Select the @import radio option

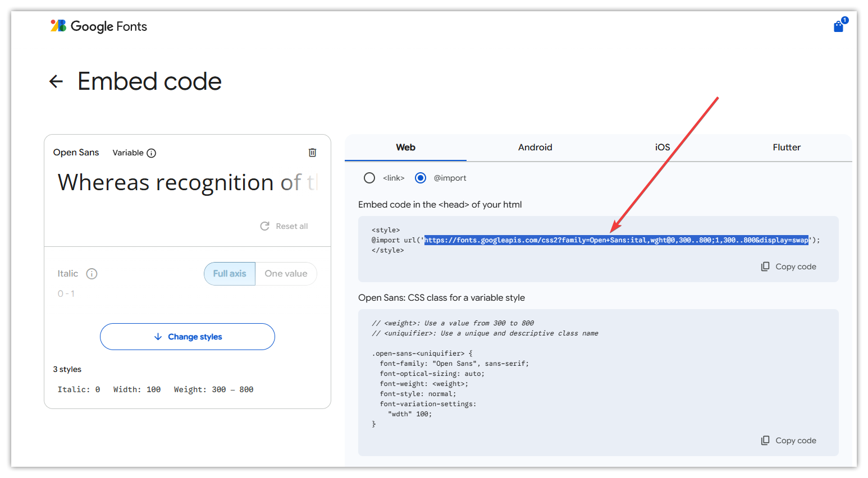click(421, 178)
